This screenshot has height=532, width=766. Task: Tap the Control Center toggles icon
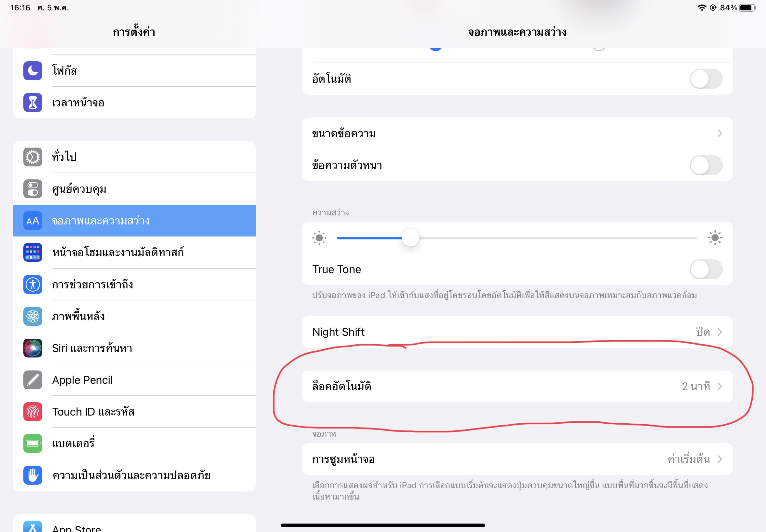[33, 189]
